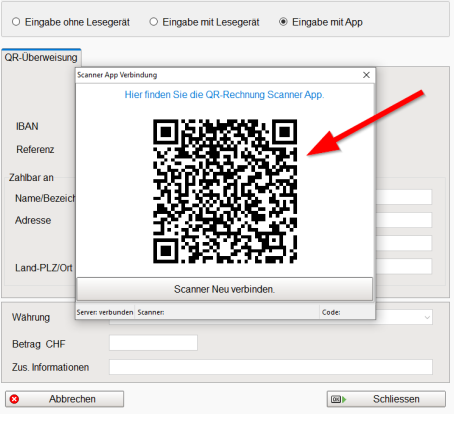
Task: Click the Name/Bezeichnung field right edge
Action: [x=404, y=197]
